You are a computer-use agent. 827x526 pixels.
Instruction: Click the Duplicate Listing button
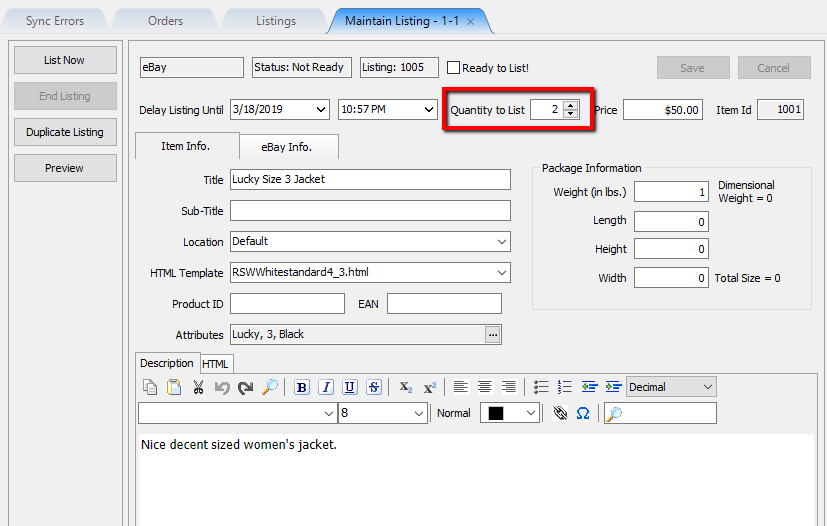click(x=65, y=132)
